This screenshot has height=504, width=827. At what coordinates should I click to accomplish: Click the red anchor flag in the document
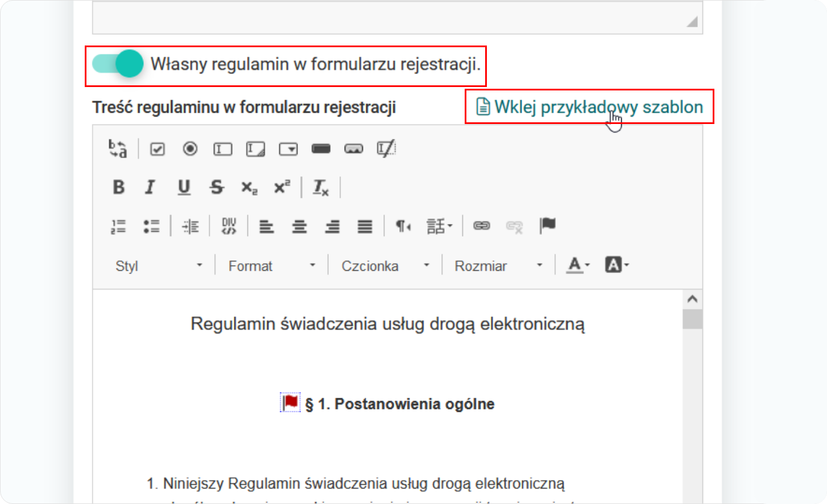click(x=290, y=402)
